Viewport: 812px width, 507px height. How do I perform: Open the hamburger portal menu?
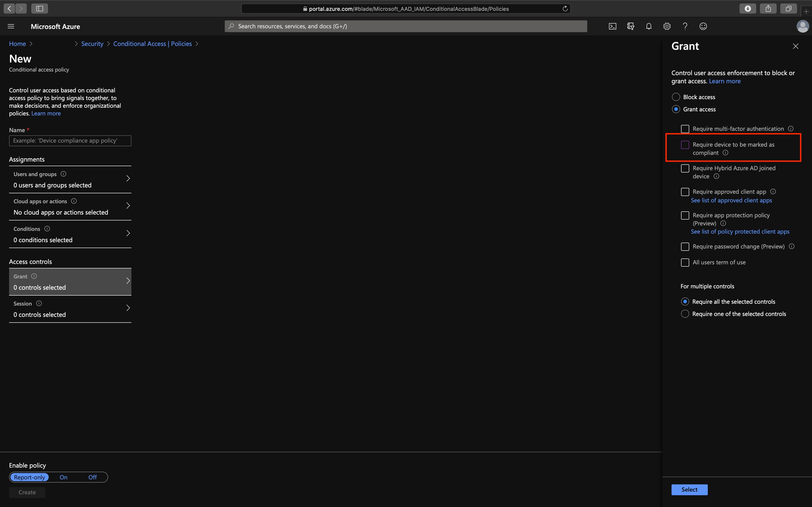point(11,26)
